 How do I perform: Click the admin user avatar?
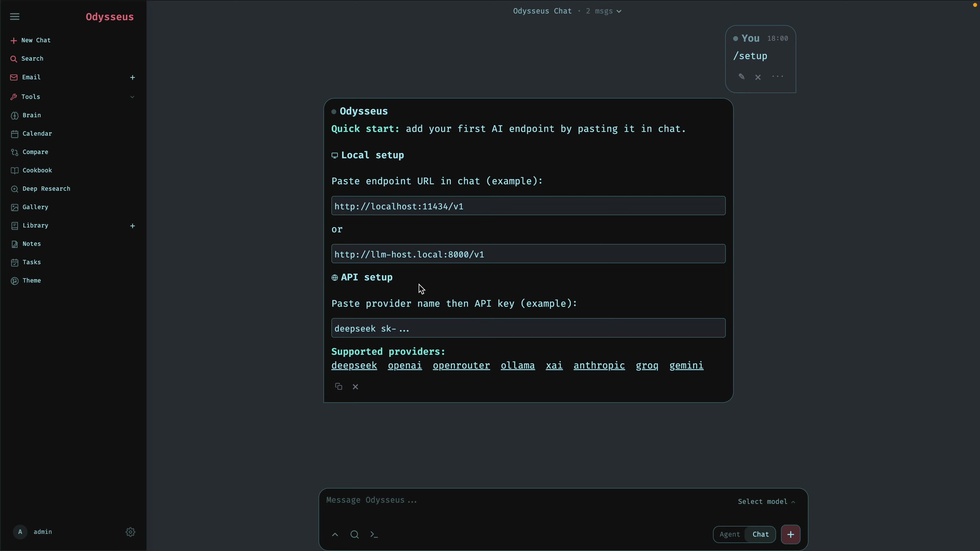point(20,532)
